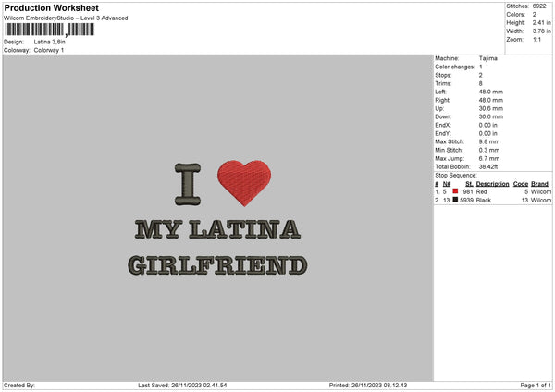Click the Max Jump value 6.7 mm
This screenshot has height=392, width=555.
tap(489, 158)
